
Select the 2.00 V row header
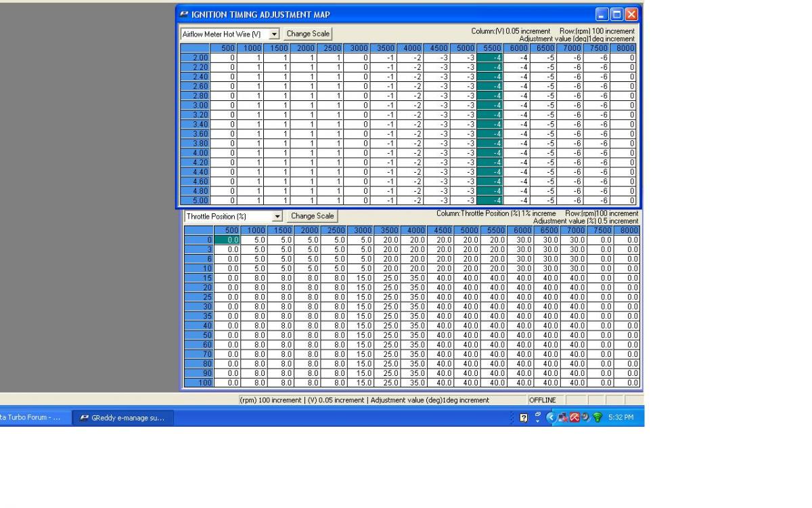coord(195,58)
